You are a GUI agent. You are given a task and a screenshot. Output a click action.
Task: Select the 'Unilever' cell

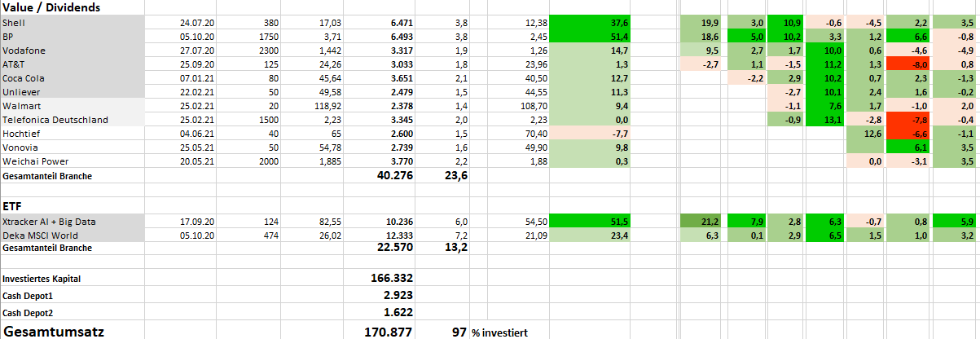[x=73, y=92]
